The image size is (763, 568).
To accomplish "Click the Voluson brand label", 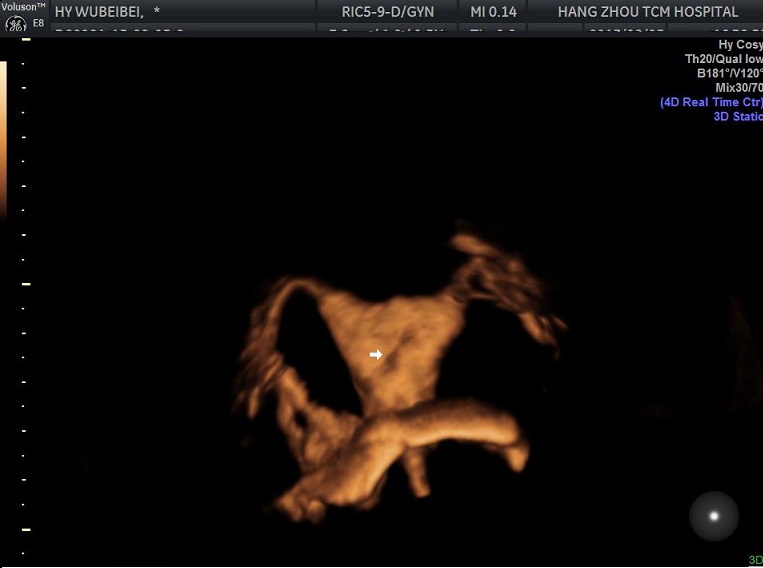I will coord(22,7).
